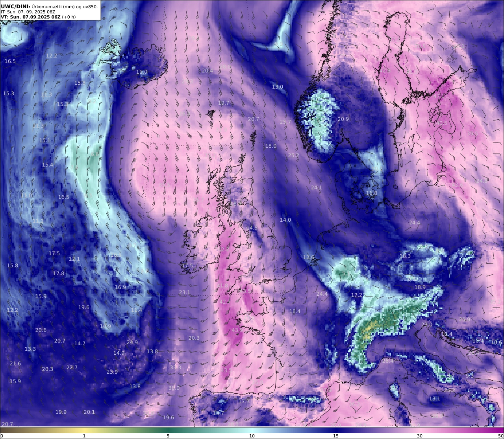This screenshot has height=439, width=504.
Task: Click the 17.7 value label
Action: (244, 401)
